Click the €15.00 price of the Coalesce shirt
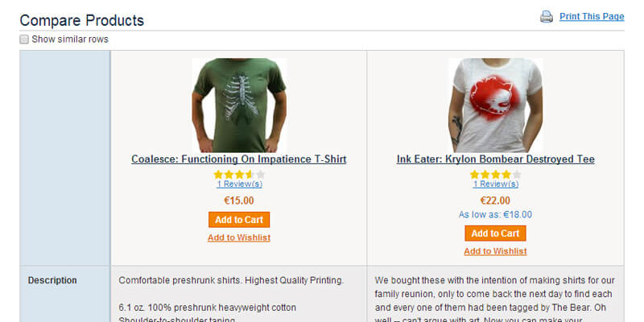644x322 pixels. [x=239, y=200]
